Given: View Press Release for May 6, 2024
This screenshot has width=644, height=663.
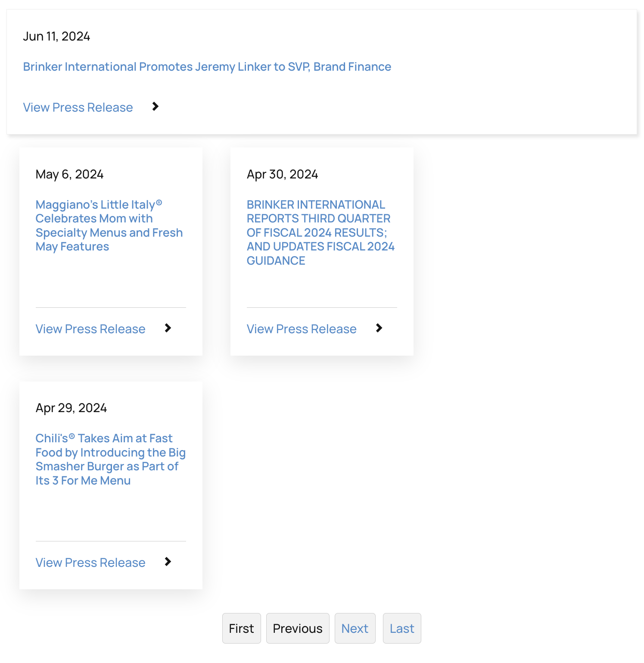Looking at the screenshot, I should 90,329.
